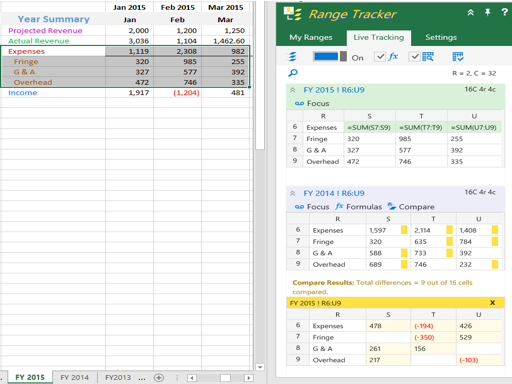Collapse the FY 2015 ! R6:U9 range section

pyautogui.click(x=293, y=90)
